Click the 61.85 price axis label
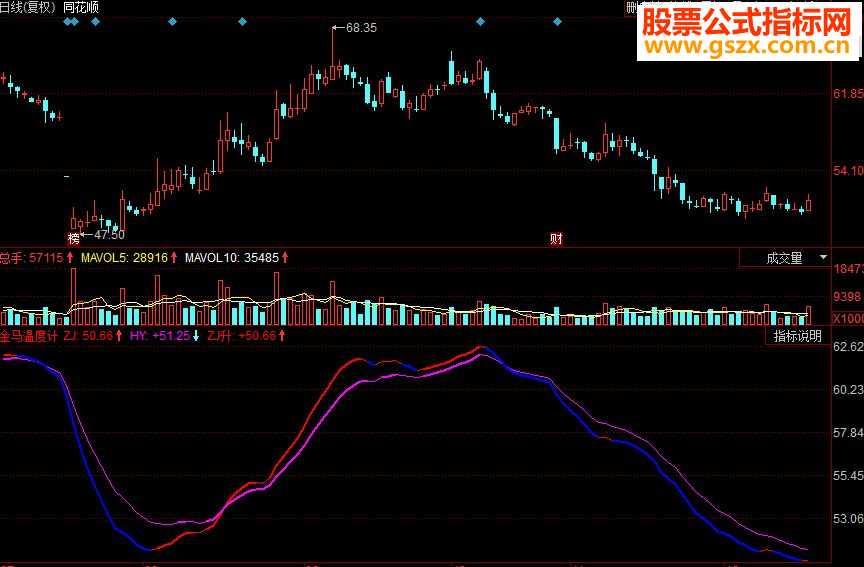The height and width of the screenshot is (567, 864). [848, 94]
